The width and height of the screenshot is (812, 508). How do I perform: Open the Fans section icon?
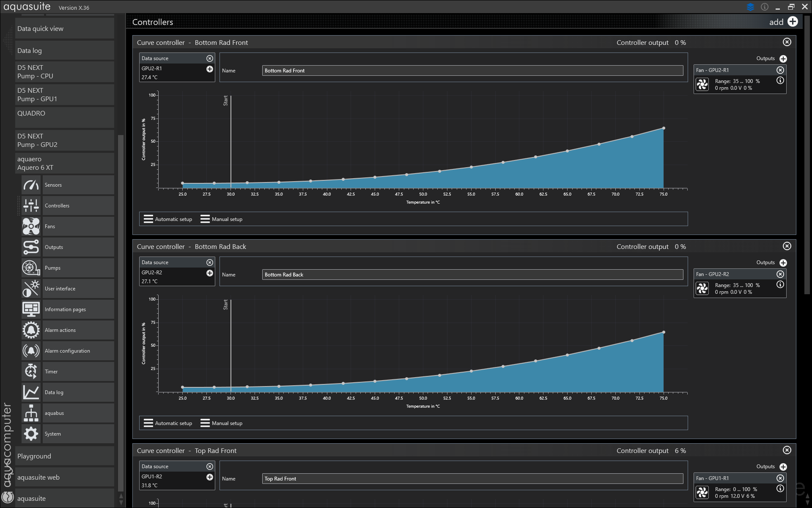(x=31, y=226)
